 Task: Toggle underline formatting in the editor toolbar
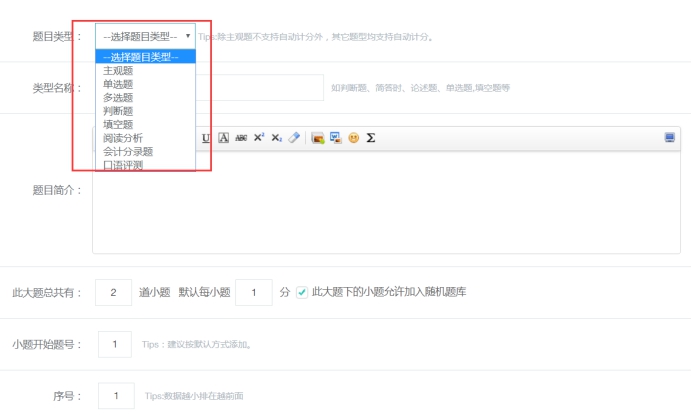point(206,138)
